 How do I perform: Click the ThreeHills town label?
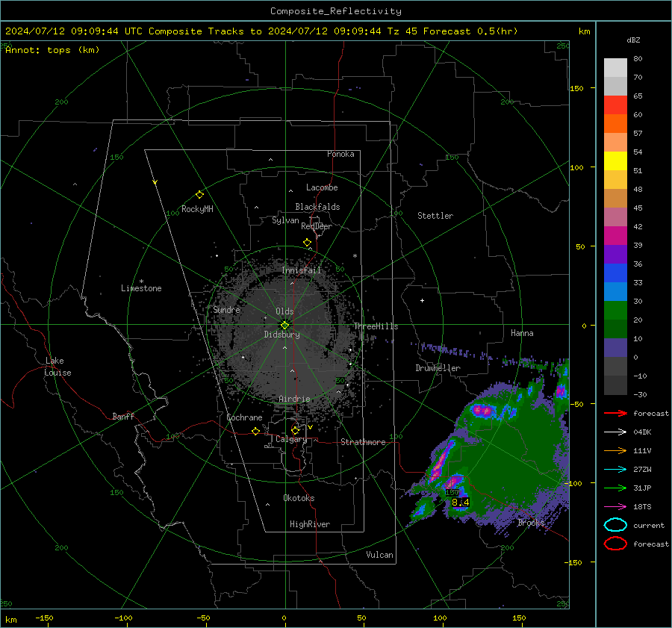pos(376,326)
